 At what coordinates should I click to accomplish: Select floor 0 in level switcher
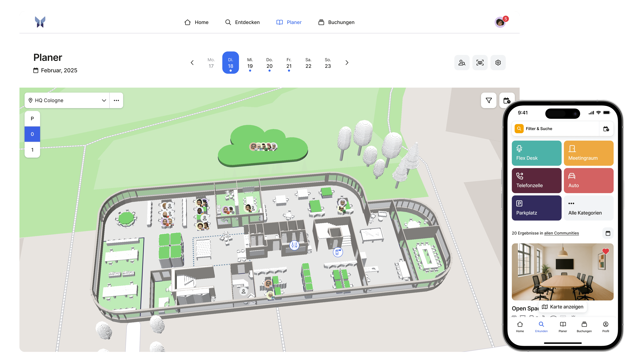pyautogui.click(x=32, y=134)
